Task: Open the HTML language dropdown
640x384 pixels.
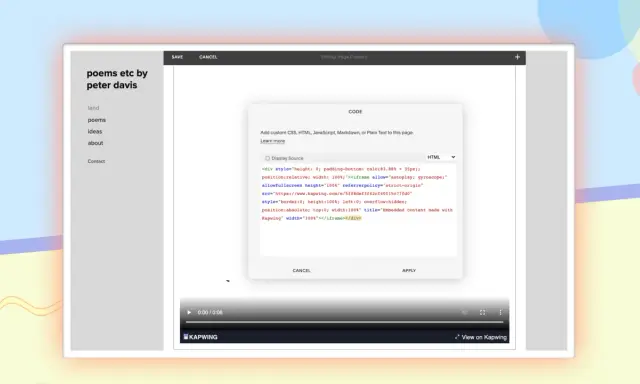Action: 441,157
